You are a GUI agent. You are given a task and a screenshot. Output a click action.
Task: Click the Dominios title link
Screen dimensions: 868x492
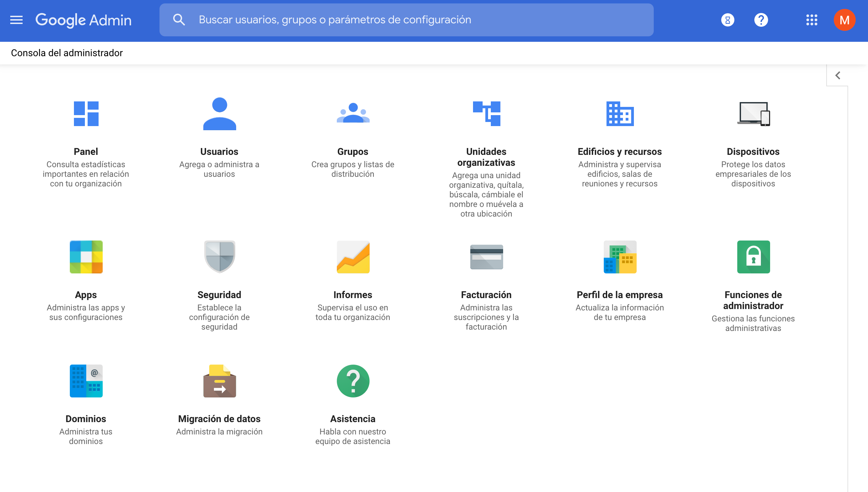click(86, 419)
